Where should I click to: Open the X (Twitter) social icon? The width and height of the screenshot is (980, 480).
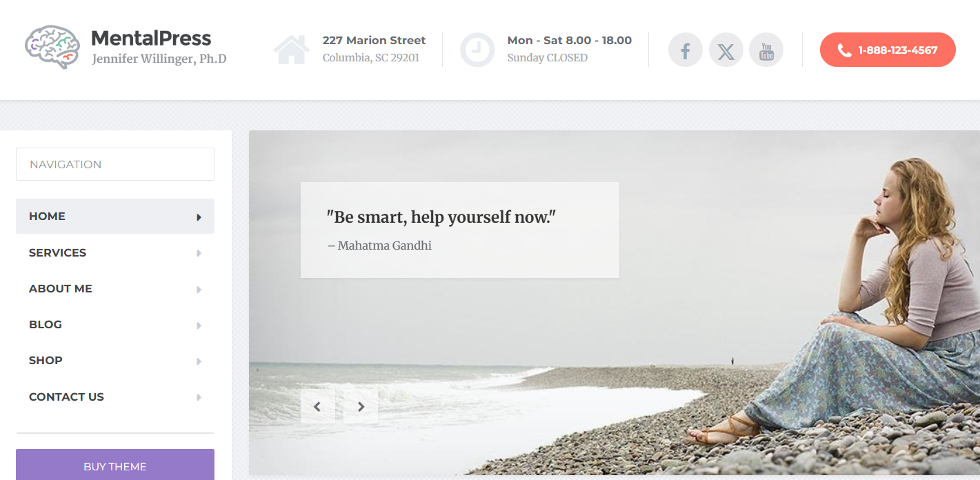726,50
